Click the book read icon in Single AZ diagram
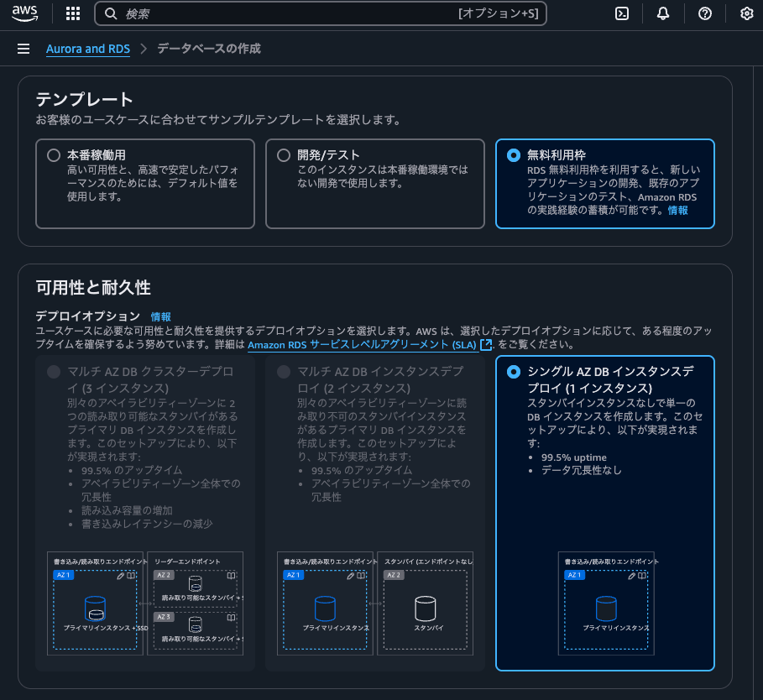The width and height of the screenshot is (763, 700). 642,576
